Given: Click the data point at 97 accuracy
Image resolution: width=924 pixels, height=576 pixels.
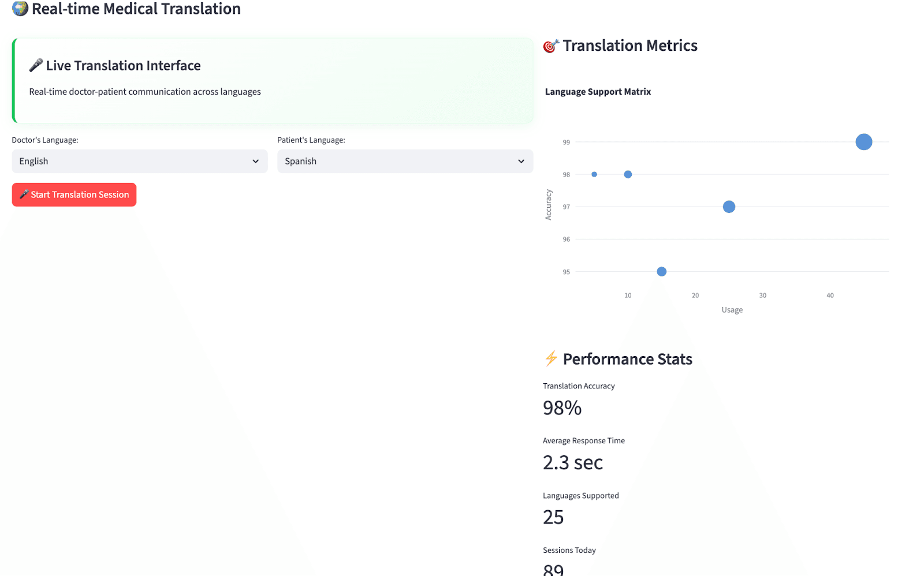Looking at the screenshot, I should click(729, 207).
